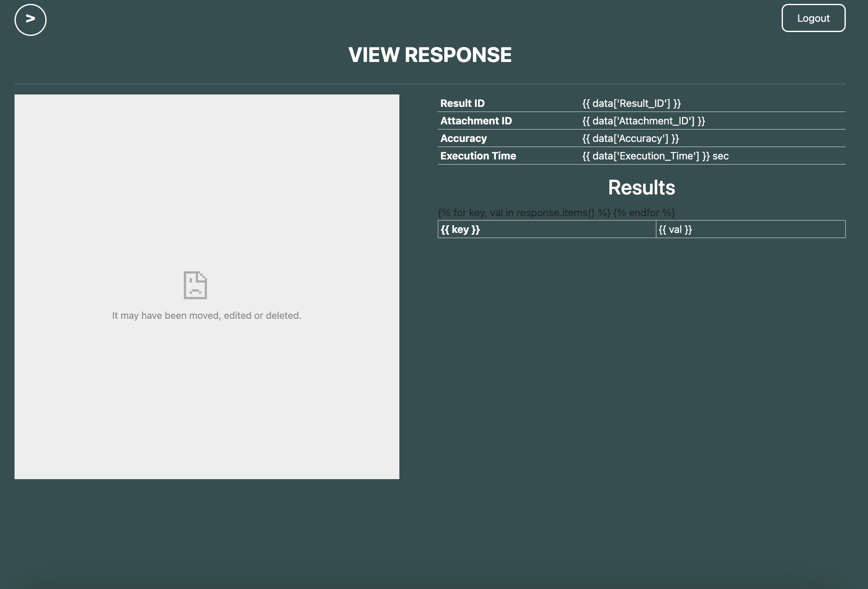Click the data['Accuracy'] value text

pyautogui.click(x=630, y=138)
